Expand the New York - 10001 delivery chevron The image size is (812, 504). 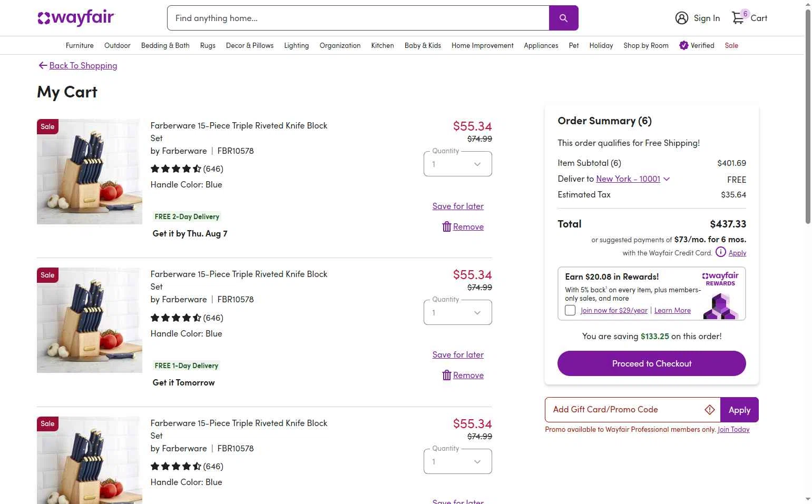point(667,179)
